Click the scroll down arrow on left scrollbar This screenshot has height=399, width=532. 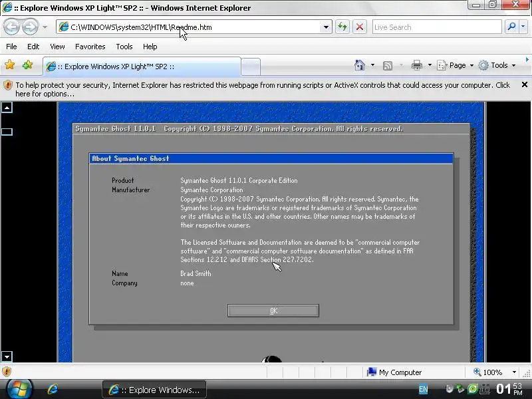click(7, 356)
